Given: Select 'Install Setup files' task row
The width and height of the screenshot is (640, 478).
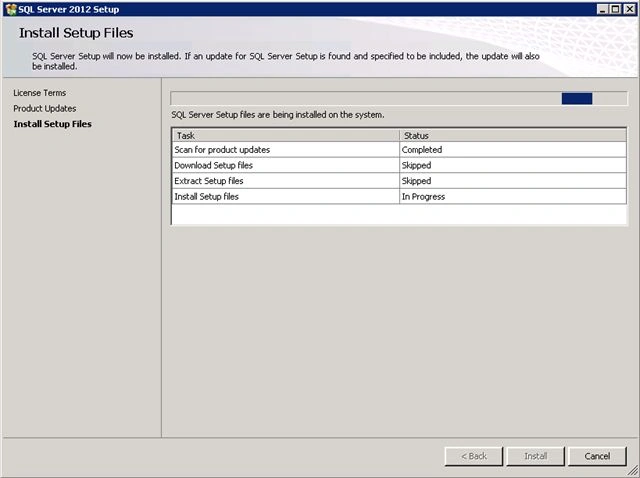Looking at the screenshot, I should [x=399, y=196].
